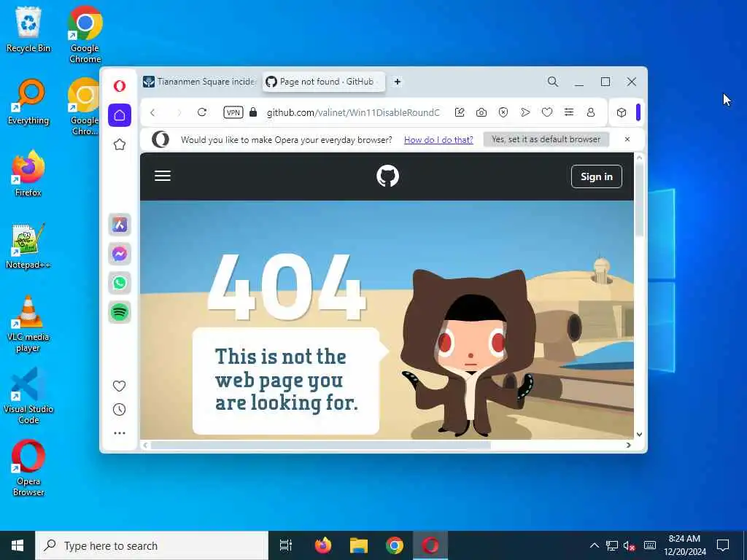Select the Page not found · GitHub tab
The height and width of the screenshot is (560, 747).
(x=323, y=82)
